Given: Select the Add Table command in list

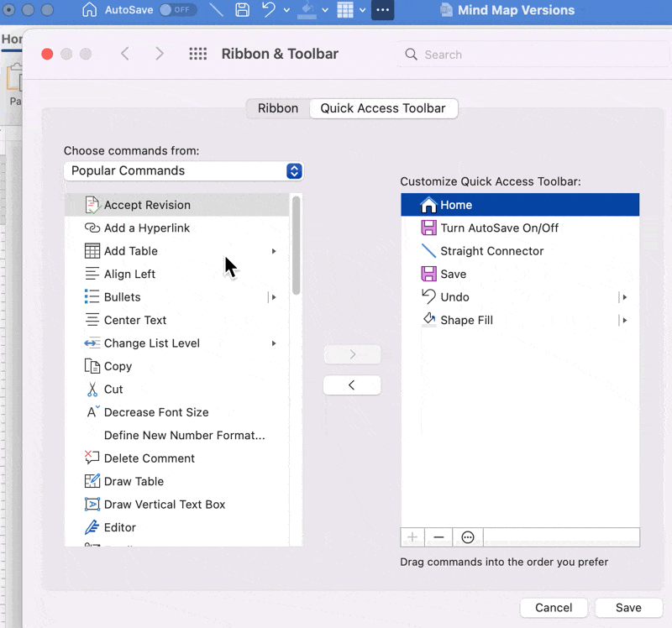Looking at the screenshot, I should (x=177, y=251).
